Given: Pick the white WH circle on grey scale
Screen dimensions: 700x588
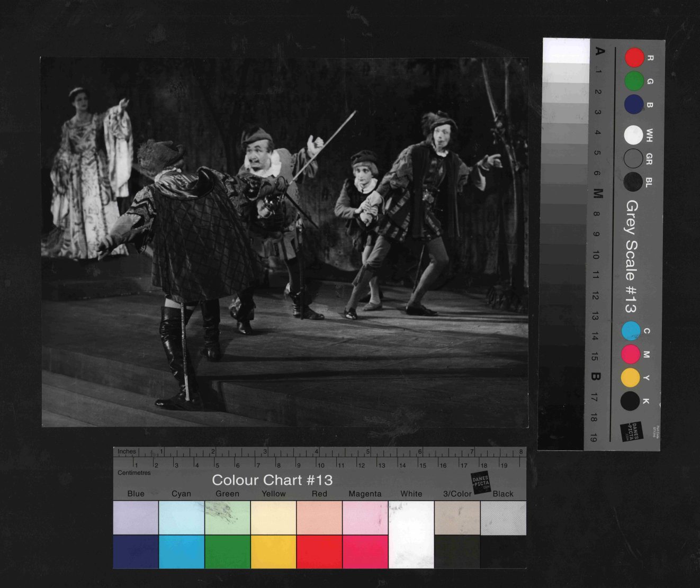Looking at the screenshot, I should coord(633,135).
